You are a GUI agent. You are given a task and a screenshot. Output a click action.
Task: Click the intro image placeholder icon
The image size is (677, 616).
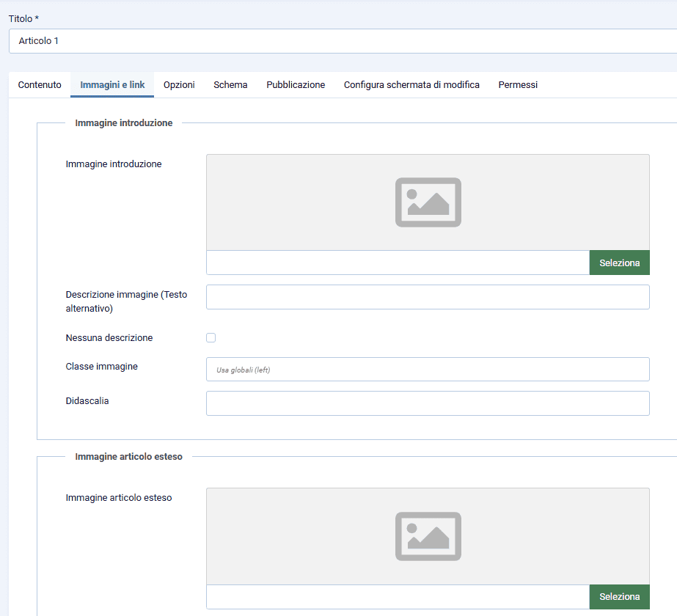[x=428, y=202]
